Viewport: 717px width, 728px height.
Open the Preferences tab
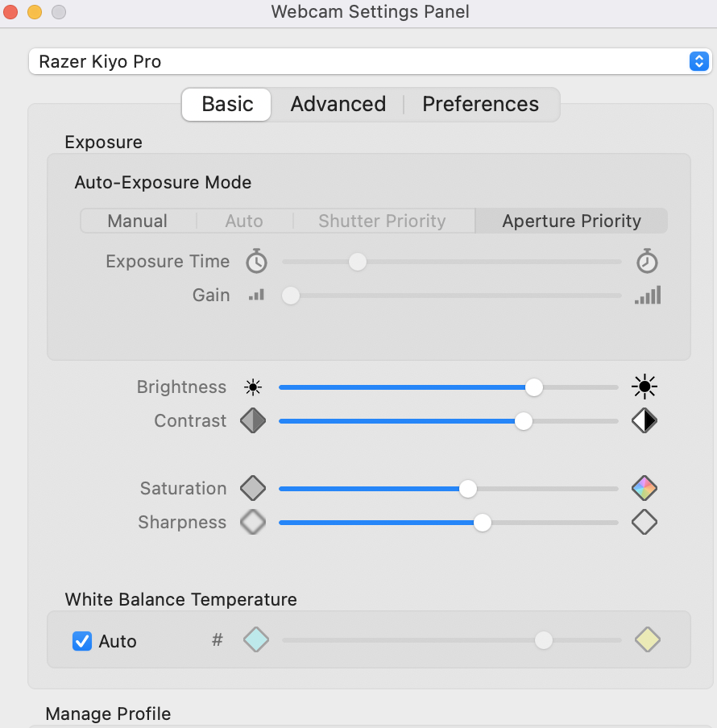pyautogui.click(x=480, y=104)
